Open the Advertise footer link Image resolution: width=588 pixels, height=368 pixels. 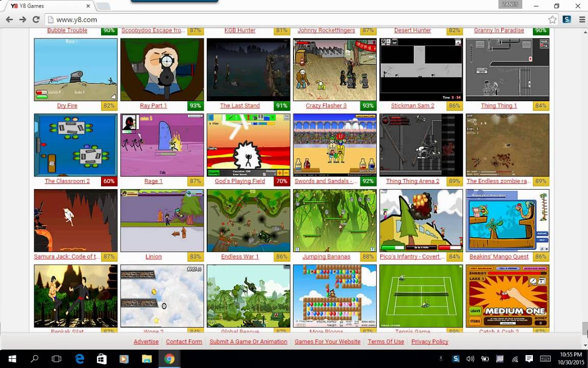pos(146,341)
